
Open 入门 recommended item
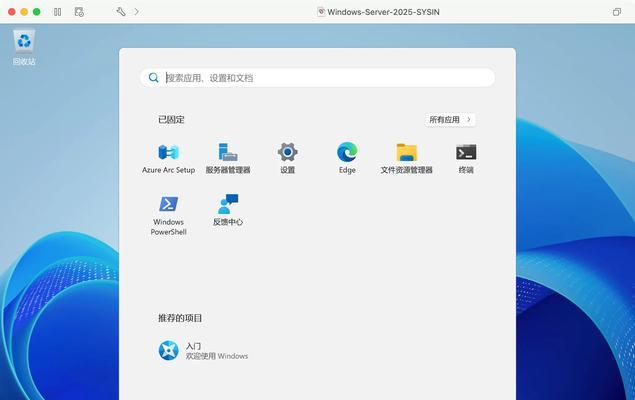202,351
